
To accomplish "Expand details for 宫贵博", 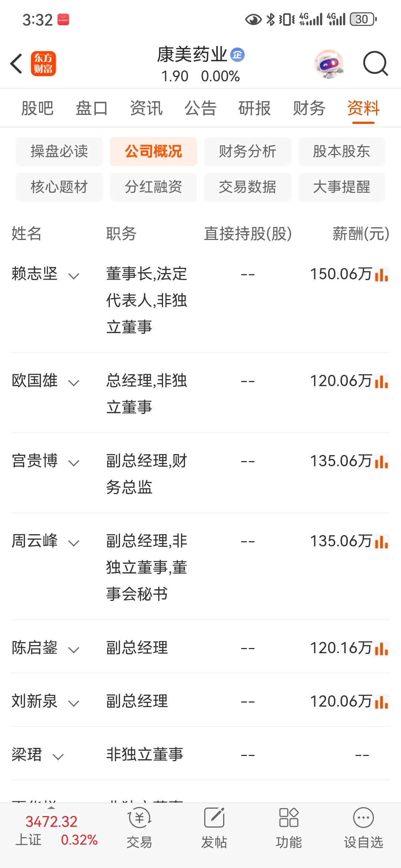I will (x=74, y=463).
